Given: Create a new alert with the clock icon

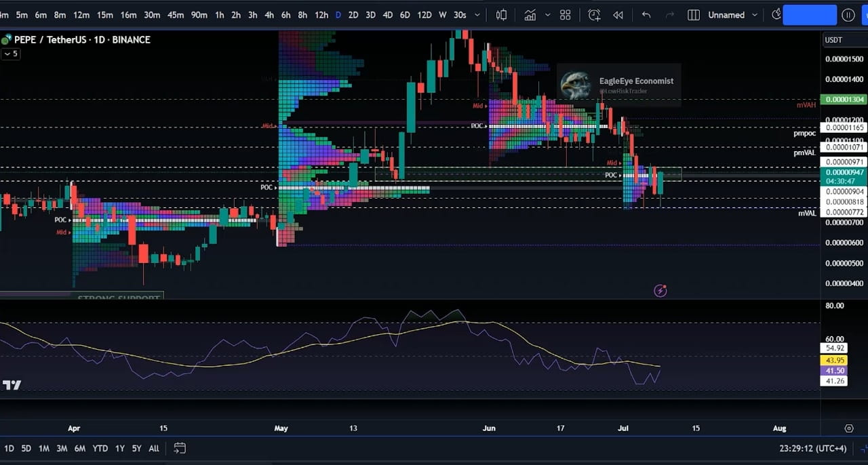Looking at the screenshot, I should click(x=594, y=15).
